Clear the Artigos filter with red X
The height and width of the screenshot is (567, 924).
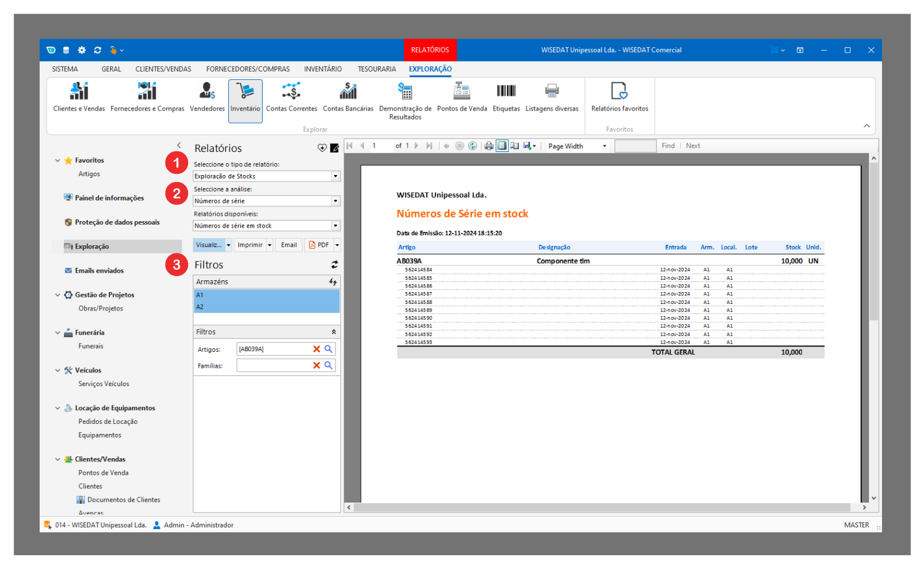click(x=316, y=349)
